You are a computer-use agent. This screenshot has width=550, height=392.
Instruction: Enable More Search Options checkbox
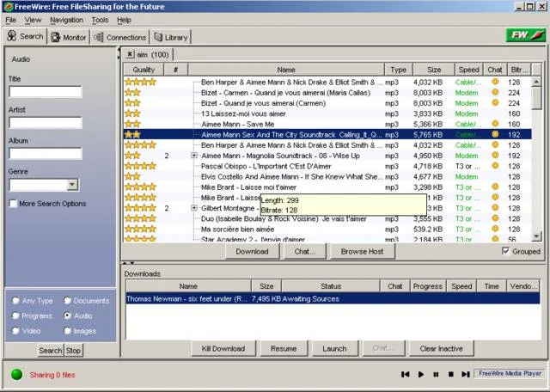13,204
